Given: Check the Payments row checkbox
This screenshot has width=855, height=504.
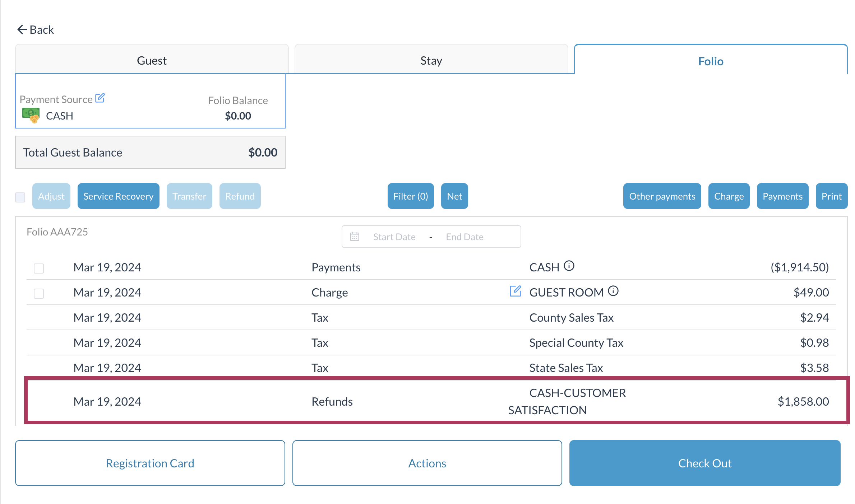Looking at the screenshot, I should [x=39, y=268].
